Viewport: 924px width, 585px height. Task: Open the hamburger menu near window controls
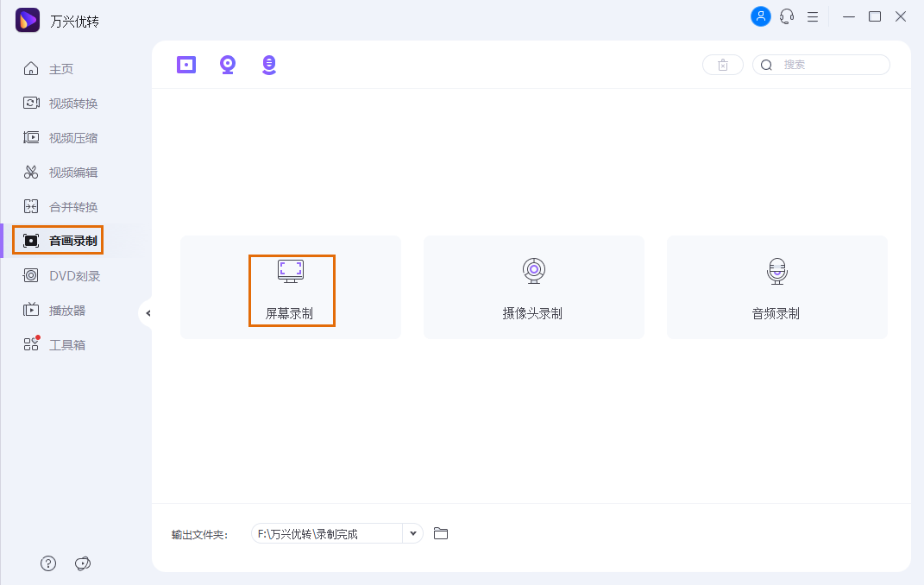pos(812,16)
